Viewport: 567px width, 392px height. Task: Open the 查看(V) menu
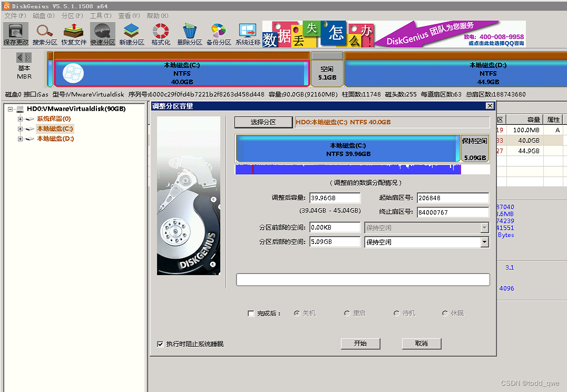pos(129,16)
